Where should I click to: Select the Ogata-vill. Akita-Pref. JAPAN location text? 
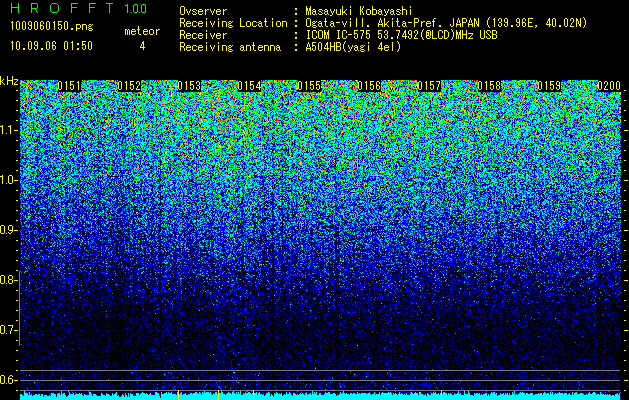(x=446, y=23)
